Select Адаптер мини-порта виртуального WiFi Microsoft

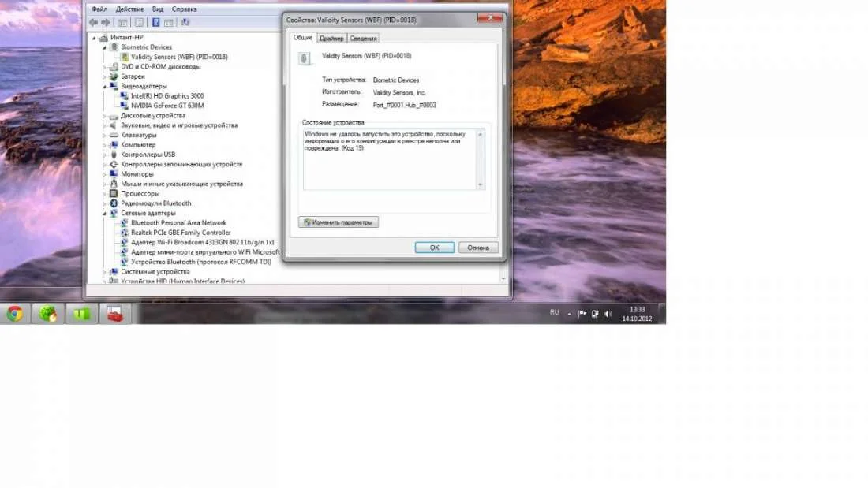point(205,252)
